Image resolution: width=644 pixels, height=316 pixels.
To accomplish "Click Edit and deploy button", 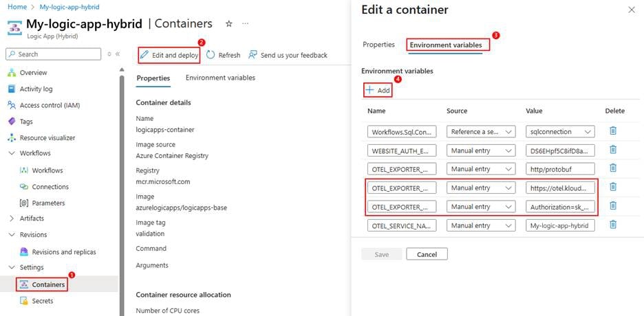I will coord(169,55).
